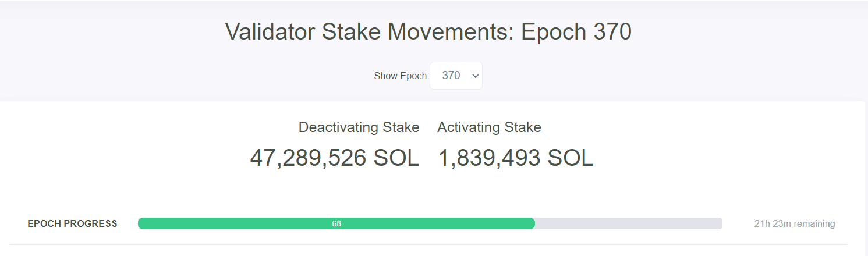Select the "Activating Stake" label
Image resolution: width=868 pixels, height=256 pixels.
click(x=489, y=127)
